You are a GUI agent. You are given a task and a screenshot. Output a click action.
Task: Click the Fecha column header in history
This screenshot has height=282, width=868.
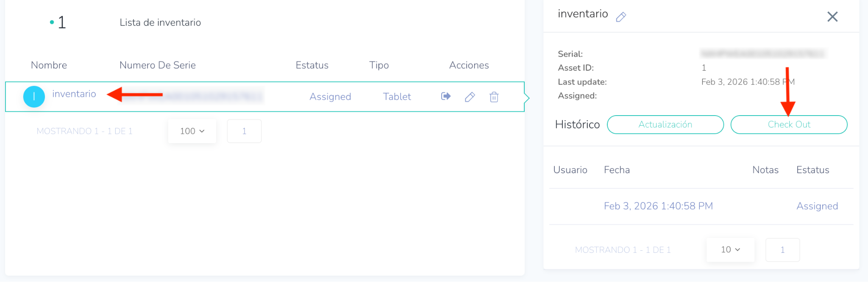click(617, 170)
